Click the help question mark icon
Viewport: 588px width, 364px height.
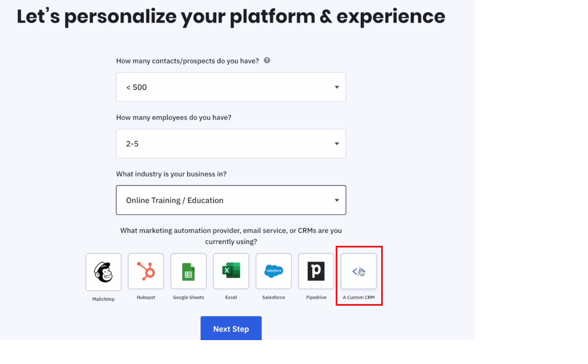(x=267, y=61)
